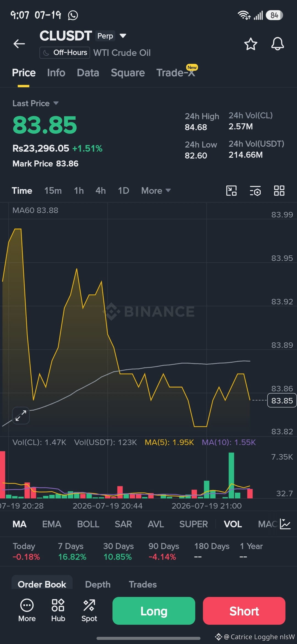Open chart drawing tools icon

231,190
